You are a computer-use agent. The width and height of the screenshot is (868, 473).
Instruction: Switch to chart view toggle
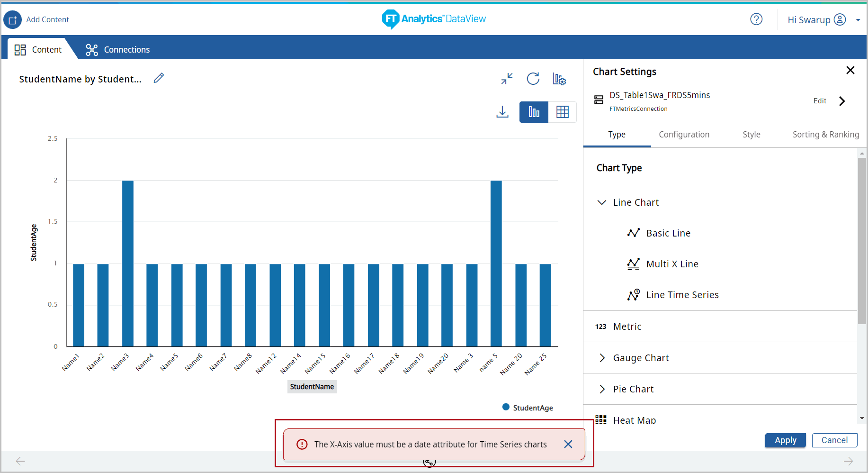point(534,112)
